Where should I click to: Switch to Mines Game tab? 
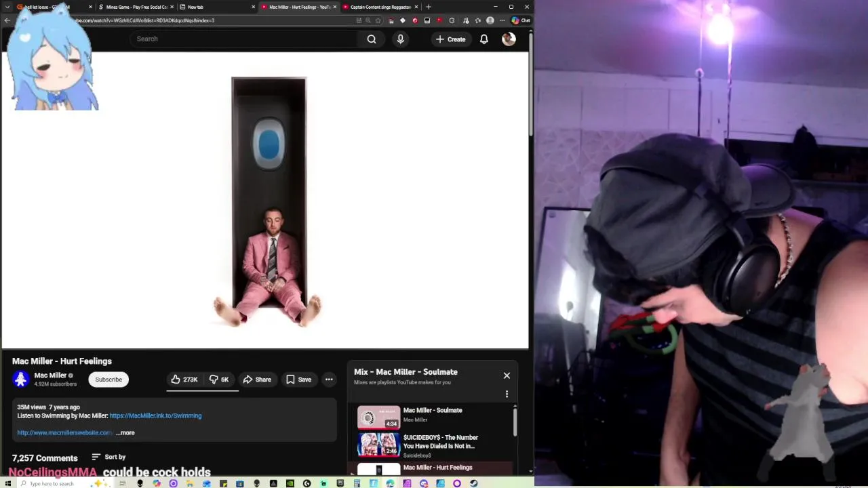tap(136, 7)
